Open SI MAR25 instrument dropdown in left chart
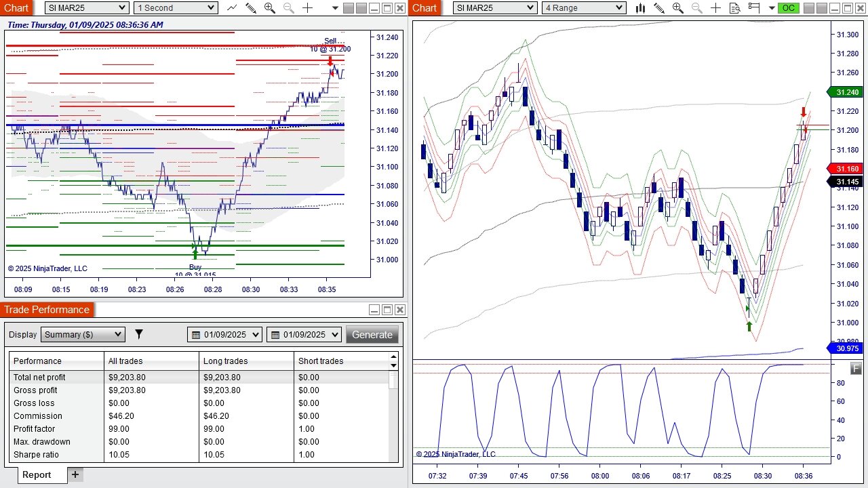Screen dimensions: 868x488 pyautogui.click(x=87, y=8)
